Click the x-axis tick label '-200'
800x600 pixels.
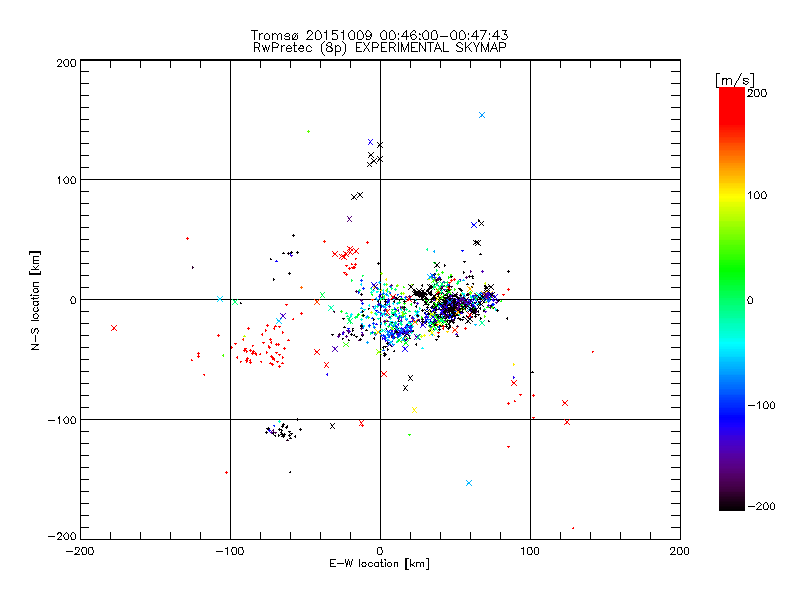click(80, 552)
